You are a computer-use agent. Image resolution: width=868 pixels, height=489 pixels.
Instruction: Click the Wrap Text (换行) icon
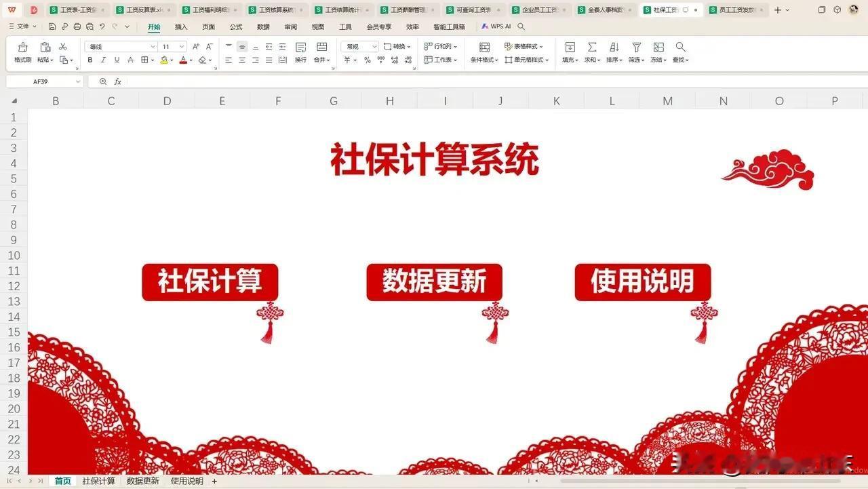[x=300, y=47]
